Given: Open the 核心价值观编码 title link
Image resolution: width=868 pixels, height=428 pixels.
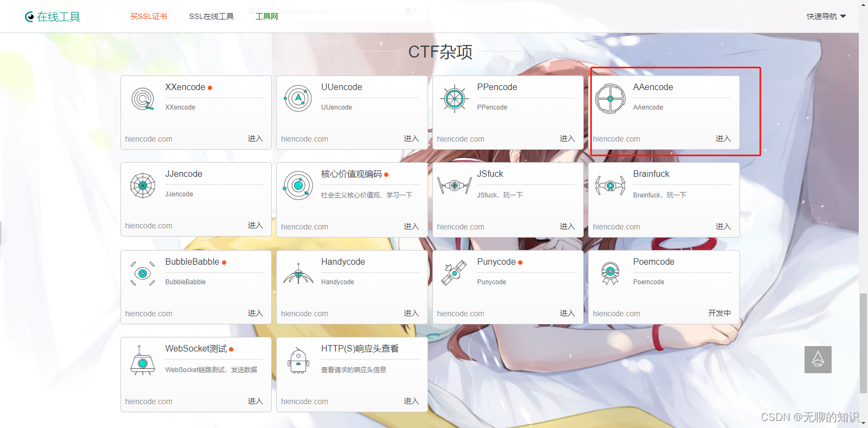Looking at the screenshot, I should (x=352, y=174).
